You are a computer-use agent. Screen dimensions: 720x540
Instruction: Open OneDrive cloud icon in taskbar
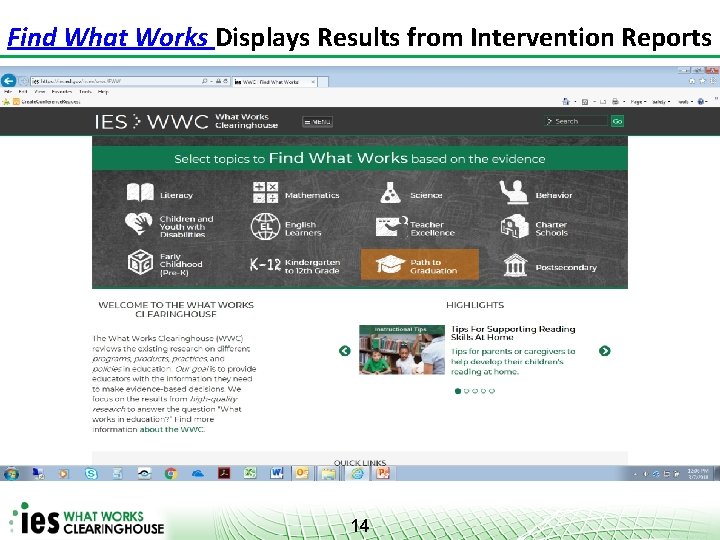[x=197, y=473]
